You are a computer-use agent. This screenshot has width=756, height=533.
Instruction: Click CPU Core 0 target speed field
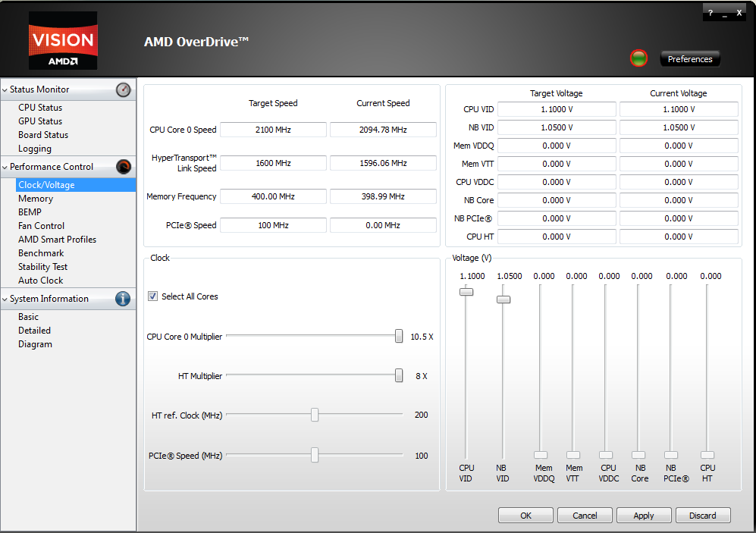pyautogui.click(x=274, y=130)
